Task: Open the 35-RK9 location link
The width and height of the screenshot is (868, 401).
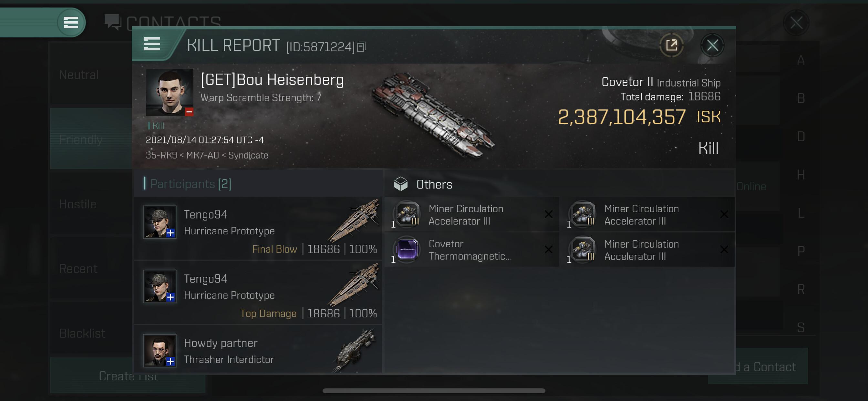Action: (x=161, y=155)
